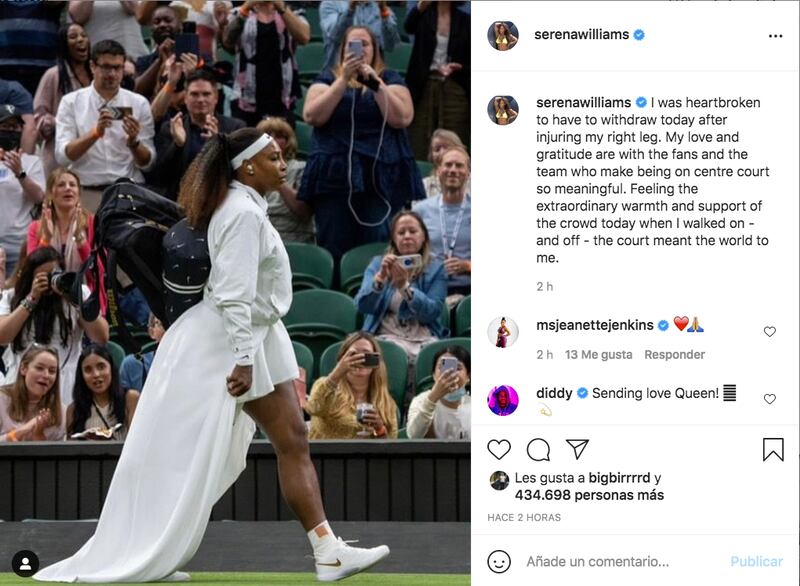Click the serenawilliams header profile picture
The width and height of the screenshot is (800, 586).
503,35
